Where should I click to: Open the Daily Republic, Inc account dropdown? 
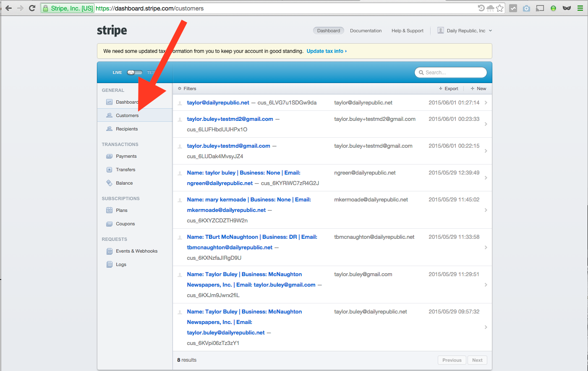(x=465, y=31)
